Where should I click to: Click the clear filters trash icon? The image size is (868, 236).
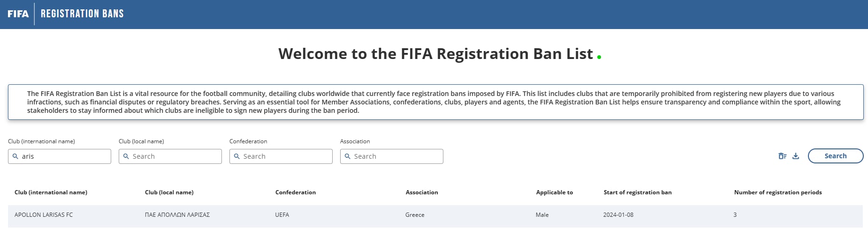[x=782, y=156]
